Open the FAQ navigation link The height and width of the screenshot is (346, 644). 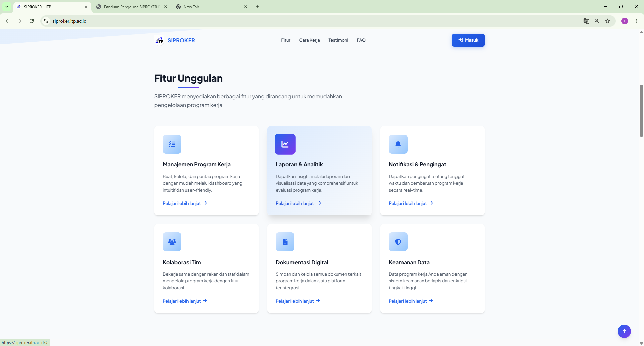(x=361, y=40)
